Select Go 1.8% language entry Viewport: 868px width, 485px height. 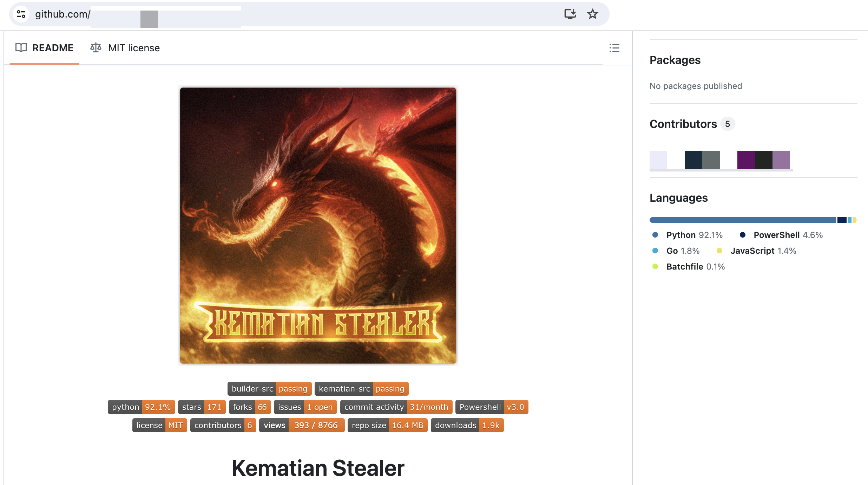coord(676,251)
